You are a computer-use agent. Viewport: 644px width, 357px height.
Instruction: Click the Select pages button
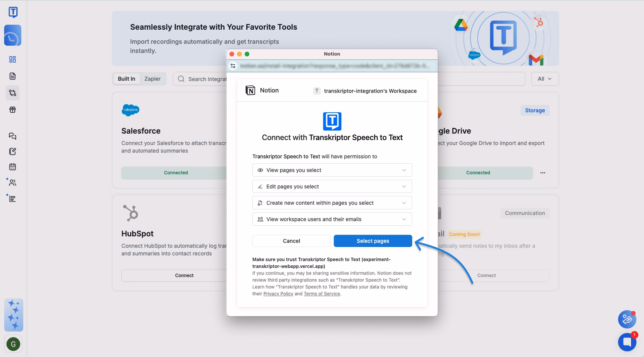(372, 241)
